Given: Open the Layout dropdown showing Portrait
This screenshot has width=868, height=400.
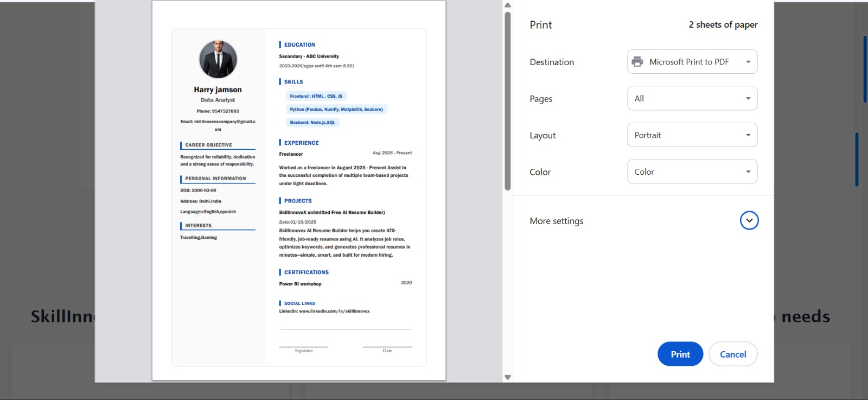Looking at the screenshot, I should tap(692, 135).
